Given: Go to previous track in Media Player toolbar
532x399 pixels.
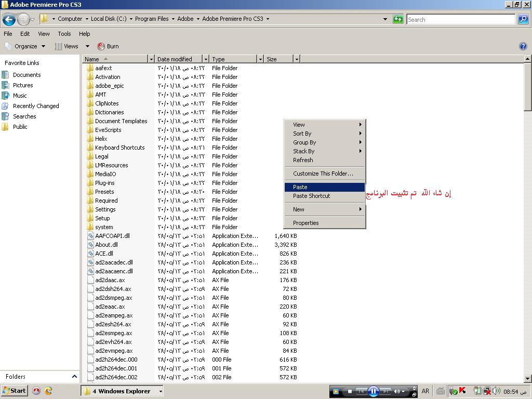Looking at the screenshot, I should pyautogui.click(x=361, y=392).
